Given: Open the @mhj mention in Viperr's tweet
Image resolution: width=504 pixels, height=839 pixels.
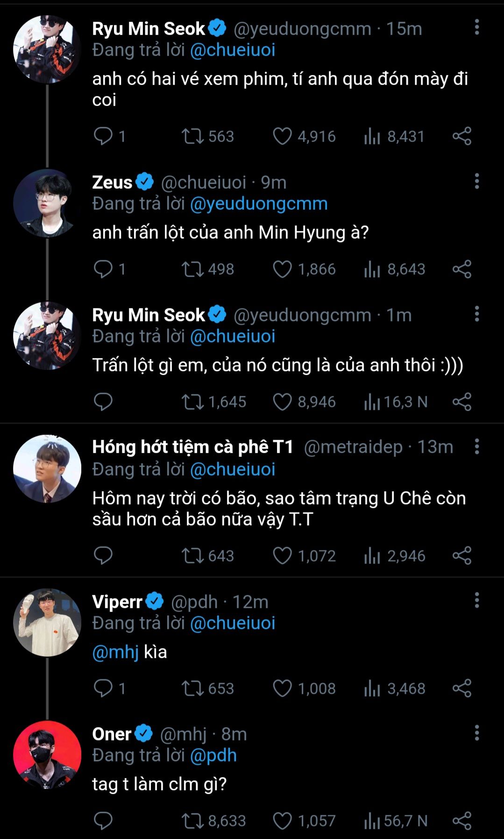Looking at the screenshot, I should click(115, 652).
